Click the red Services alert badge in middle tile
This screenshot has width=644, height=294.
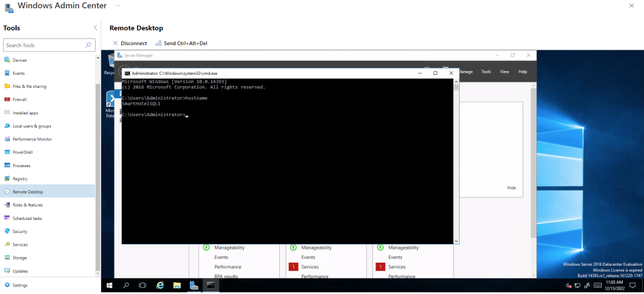(293, 267)
